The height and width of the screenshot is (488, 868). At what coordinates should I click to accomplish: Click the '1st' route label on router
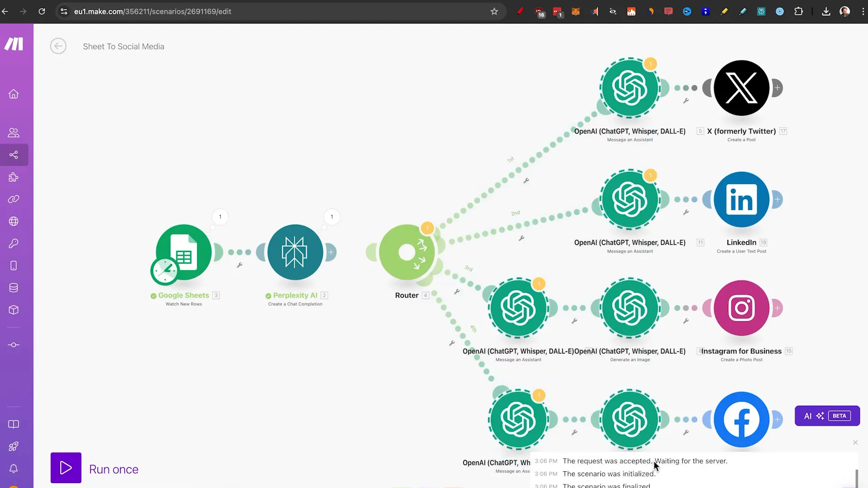[510, 160]
